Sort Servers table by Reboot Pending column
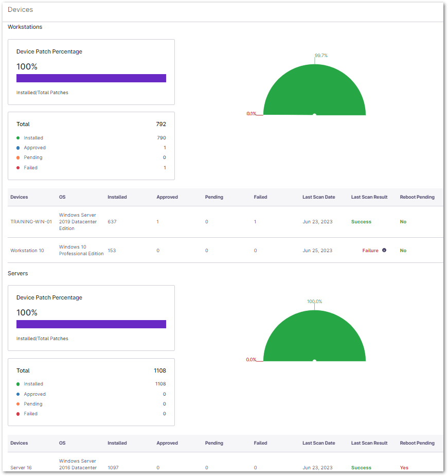The image size is (448, 476). coord(417,443)
